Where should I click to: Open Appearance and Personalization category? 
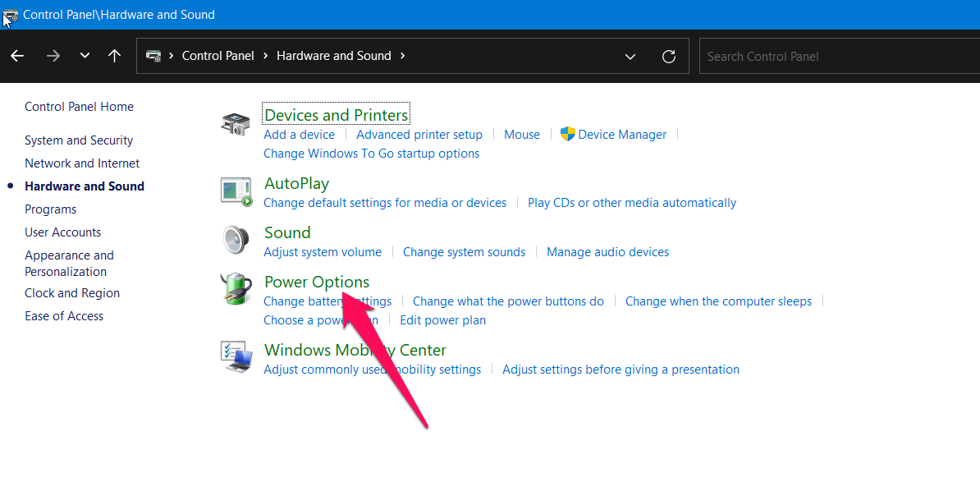tap(69, 263)
